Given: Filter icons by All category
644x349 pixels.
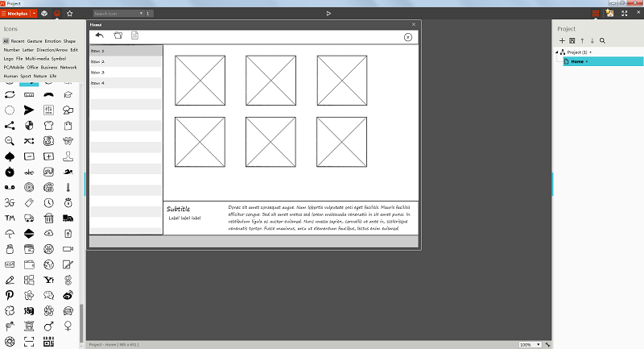Looking at the screenshot, I should click(x=6, y=41).
